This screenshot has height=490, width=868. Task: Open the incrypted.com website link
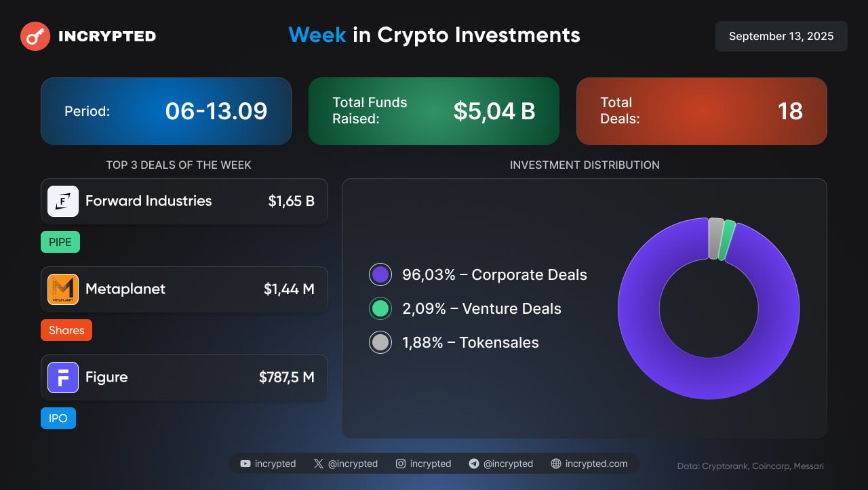point(597,464)
